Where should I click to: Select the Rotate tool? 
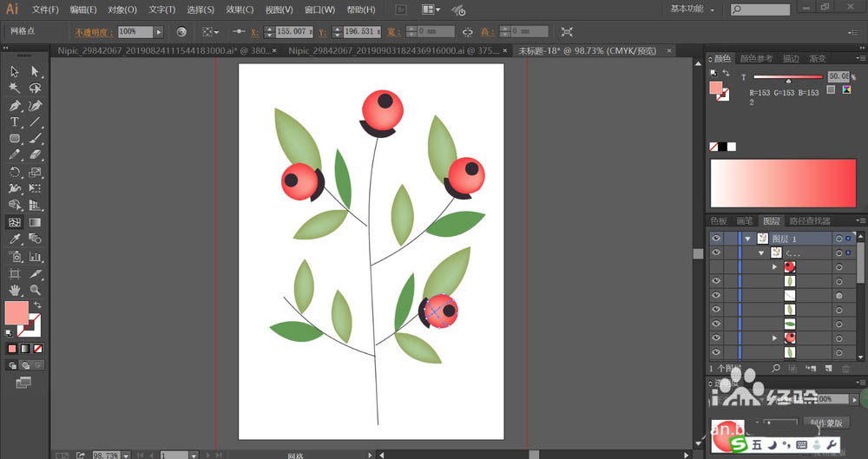[15, 172]
